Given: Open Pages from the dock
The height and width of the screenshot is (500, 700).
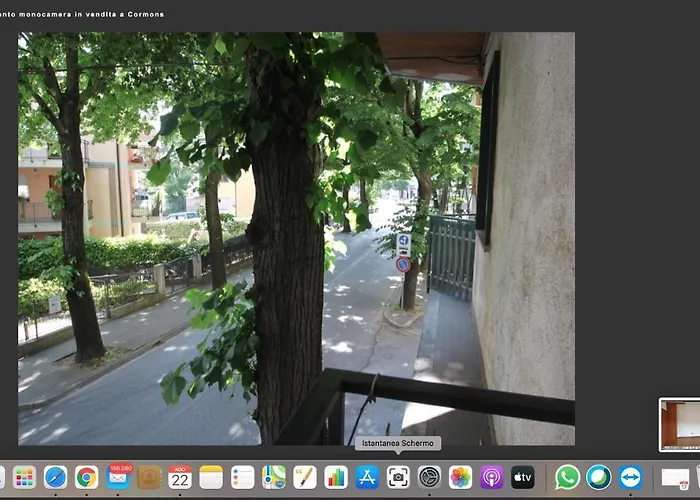Looking at the screenshot, I should click(x=305, y=478).
